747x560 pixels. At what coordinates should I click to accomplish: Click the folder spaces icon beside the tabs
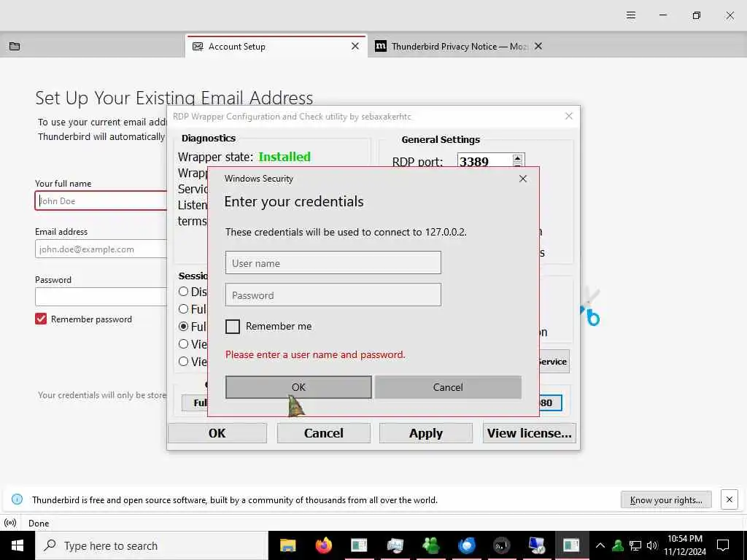(x=15, y=46)
